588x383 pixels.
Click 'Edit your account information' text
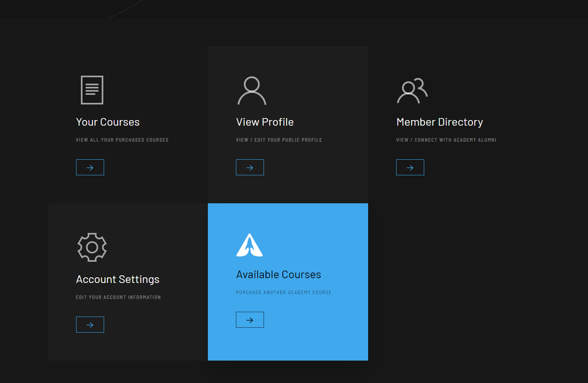coord(118,297)
